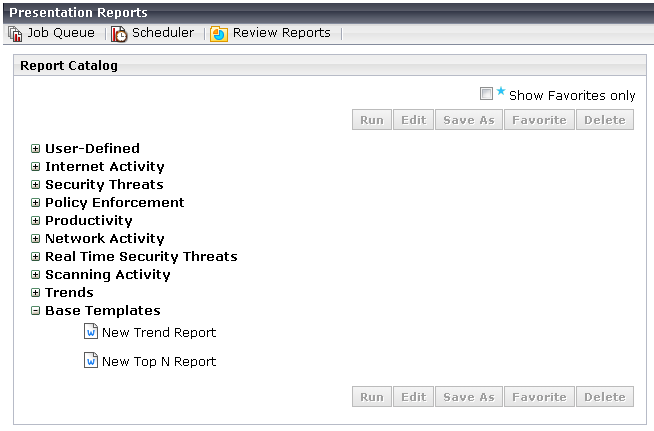The image size is (654, 431).
Task: Select the Internet Activity label
Action: coord(105,166)
